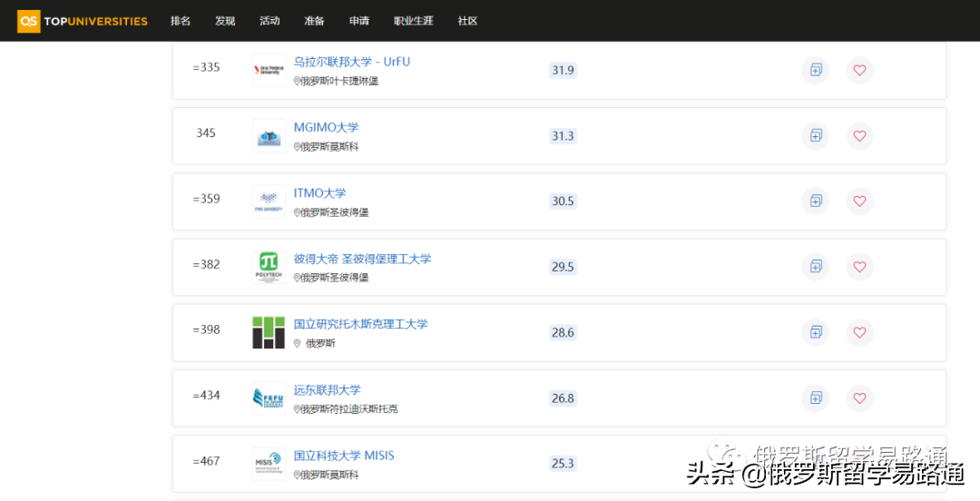Viewport: 980px width, 501px height.
Task: Open the 社区 menu
Action: click(468, 21)
